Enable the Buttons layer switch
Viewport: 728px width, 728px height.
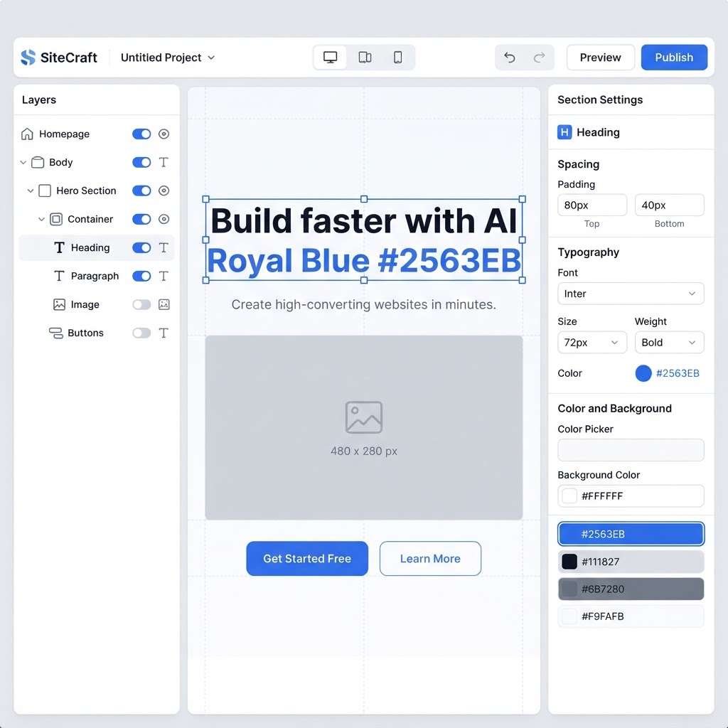coord(141,333)
